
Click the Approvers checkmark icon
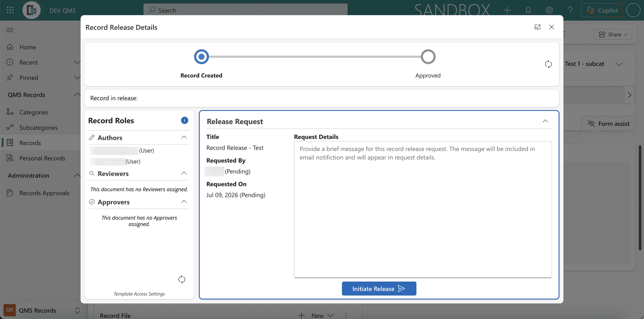(x=92, y=202)
